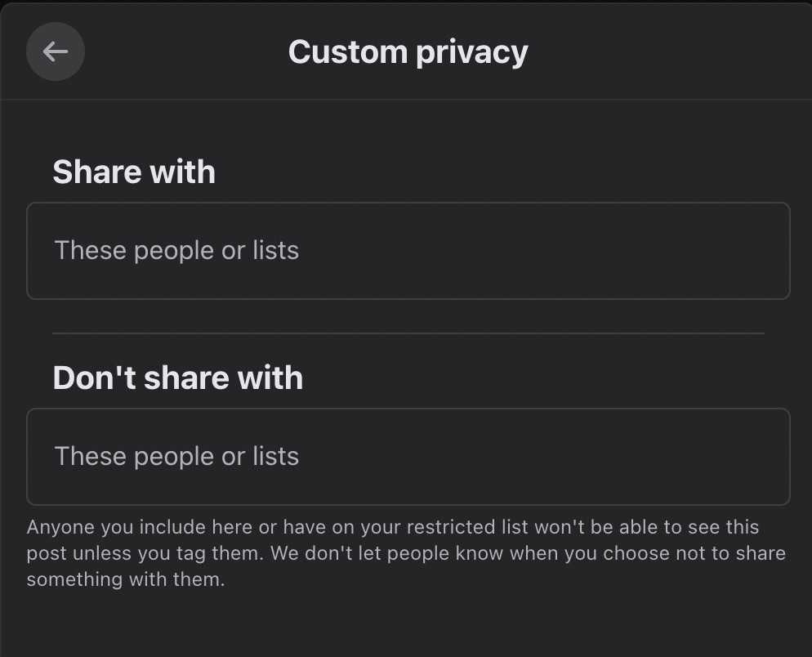Click the word "Custom" in the dialog title

pyautogui.click(x=347, y=52)
